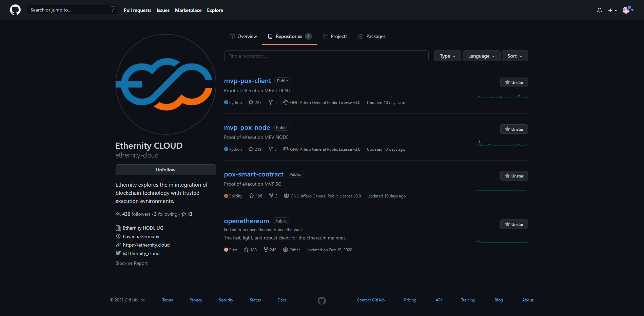Open the mvp-pox-node repository
This screenshot has height=316, width=644.
[x=247, y=127]
